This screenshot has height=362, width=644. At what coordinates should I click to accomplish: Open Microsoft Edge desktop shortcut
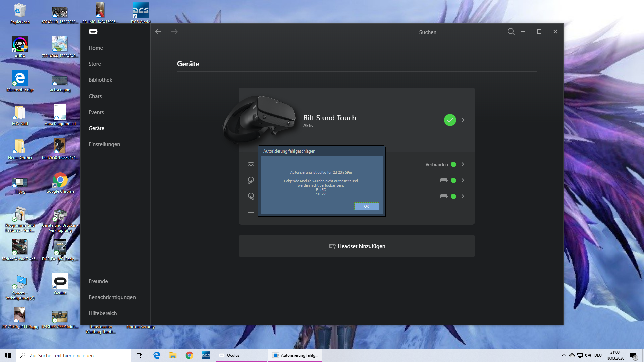point(20,81)
